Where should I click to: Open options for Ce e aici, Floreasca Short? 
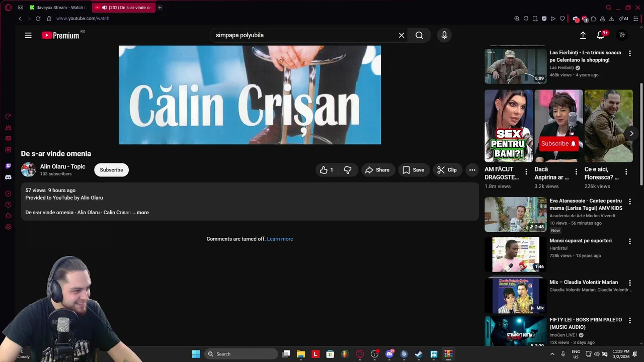626,172
